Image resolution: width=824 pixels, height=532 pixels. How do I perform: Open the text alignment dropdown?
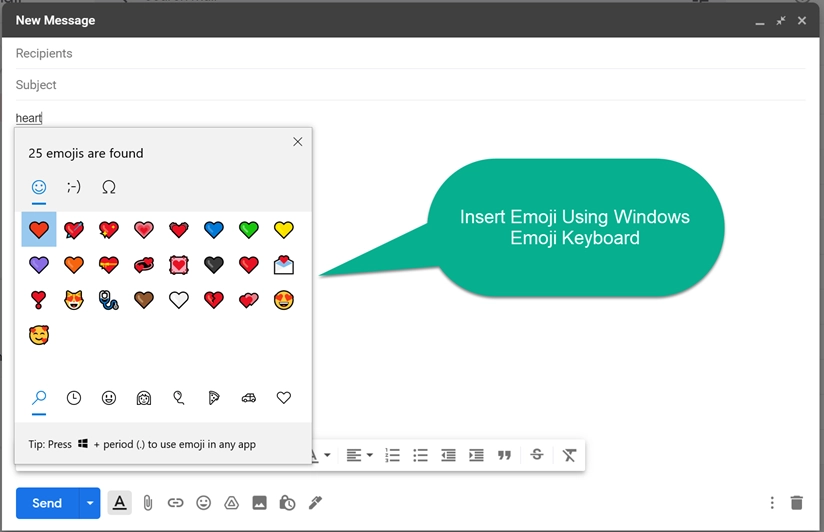tap(359, 455)
